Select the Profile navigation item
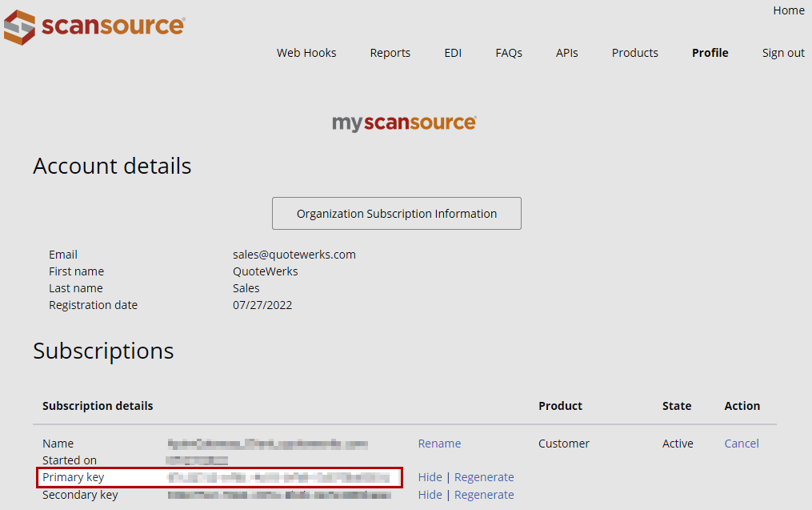 pos(710,53)
